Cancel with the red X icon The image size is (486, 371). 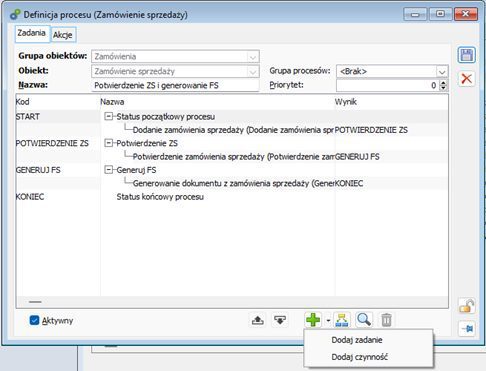tap(466, 79)
